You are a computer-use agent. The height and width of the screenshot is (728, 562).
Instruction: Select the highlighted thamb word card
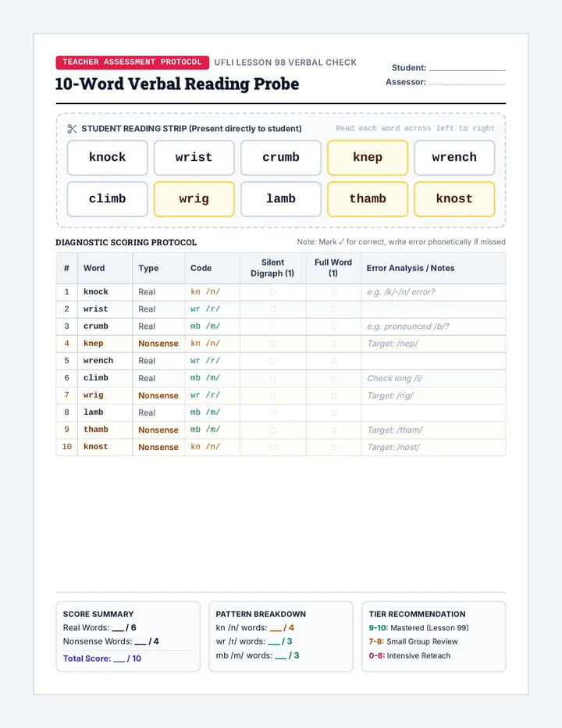(368, 199)
